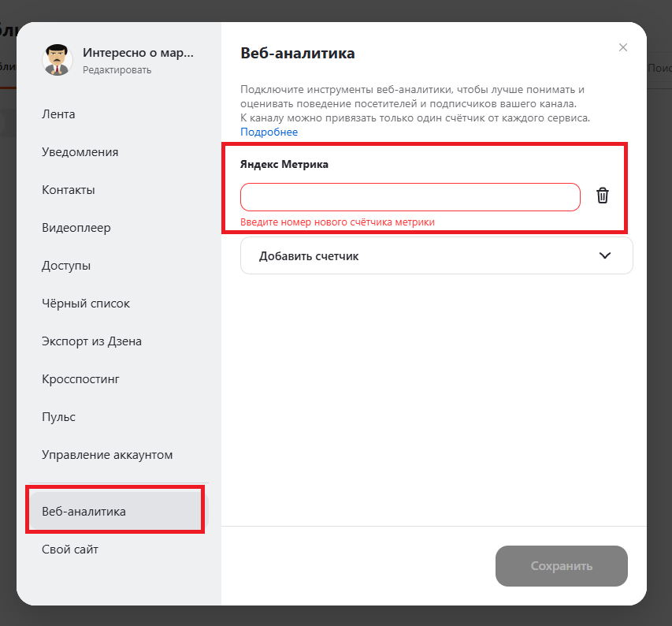
Task: Select Свой сайт in the sidebar
Action: tap(70, 550)
